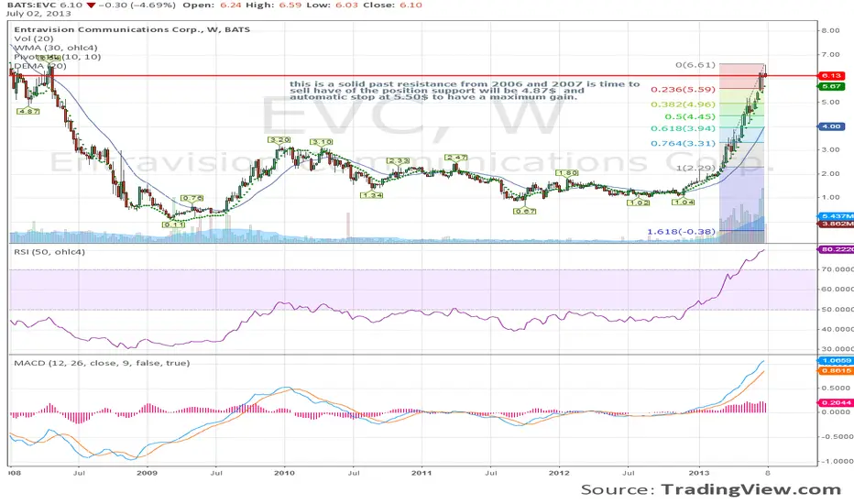The width and height of the screenshot is (854, 504).
Task: Click the Fibonacci 0.618(3.94) level label
Action: (683, 128)
